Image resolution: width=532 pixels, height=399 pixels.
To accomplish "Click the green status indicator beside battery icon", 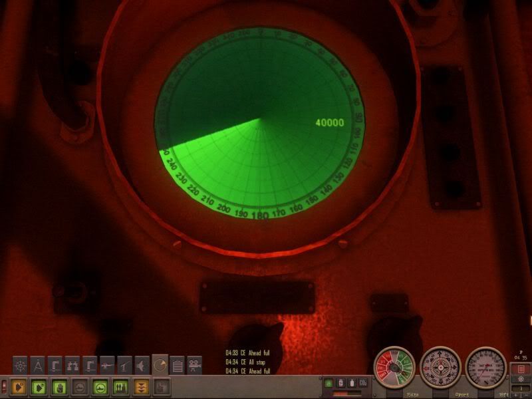I will tap(328, 383).
